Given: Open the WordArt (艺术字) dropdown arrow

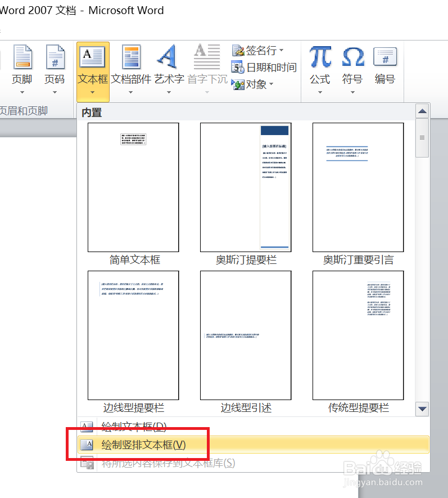Looking at the screenshot, I should pos(169,92).
